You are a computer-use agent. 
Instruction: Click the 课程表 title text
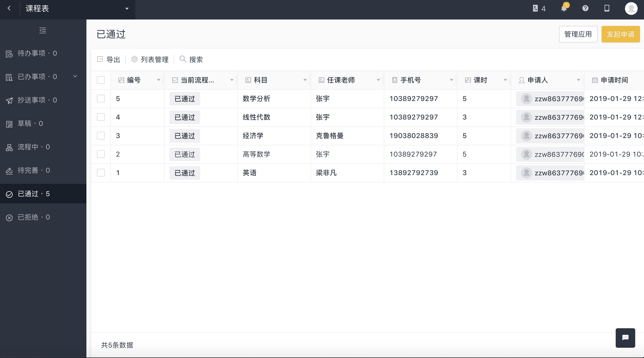click(x=37, y=9)
